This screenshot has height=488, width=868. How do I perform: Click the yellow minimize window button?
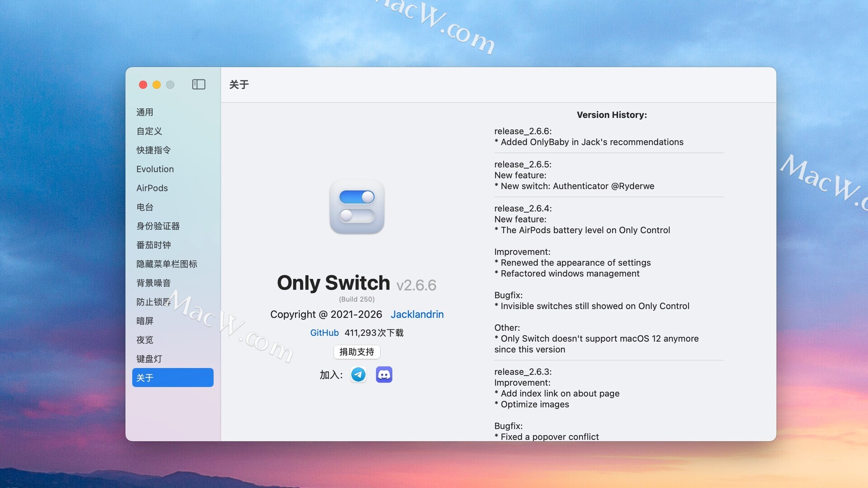[x=156, y=84]
